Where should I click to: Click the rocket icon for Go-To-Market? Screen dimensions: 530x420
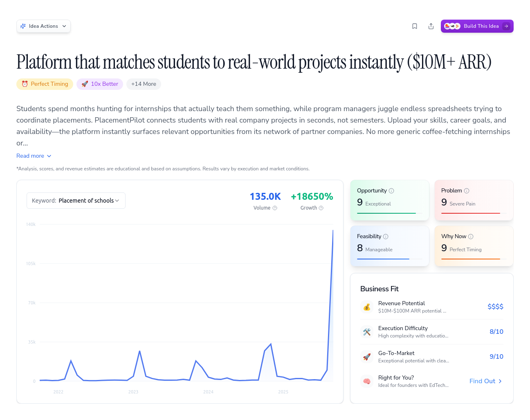point(367,356)
